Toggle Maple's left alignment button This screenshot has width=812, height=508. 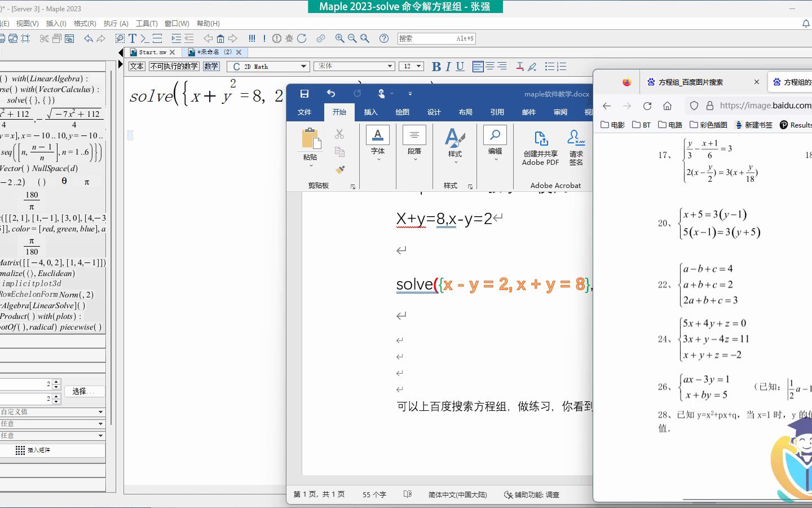[x=478, y=67]
